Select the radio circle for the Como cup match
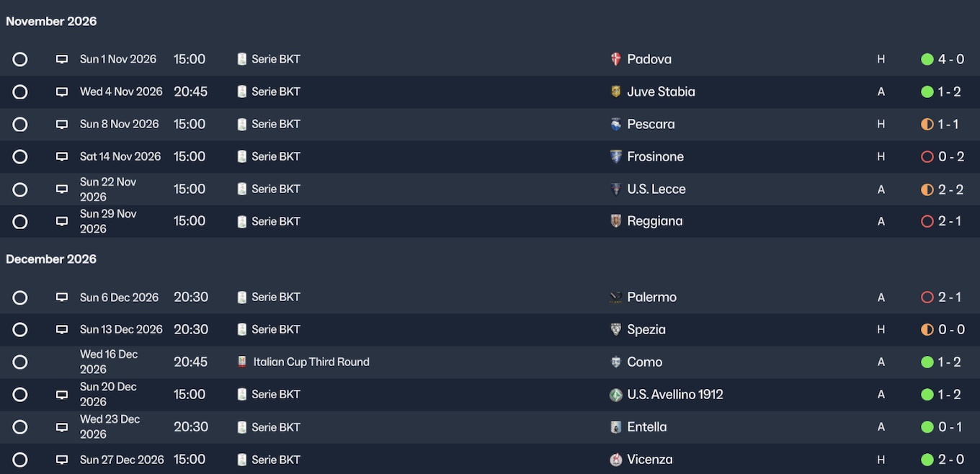 pos(20,362)
